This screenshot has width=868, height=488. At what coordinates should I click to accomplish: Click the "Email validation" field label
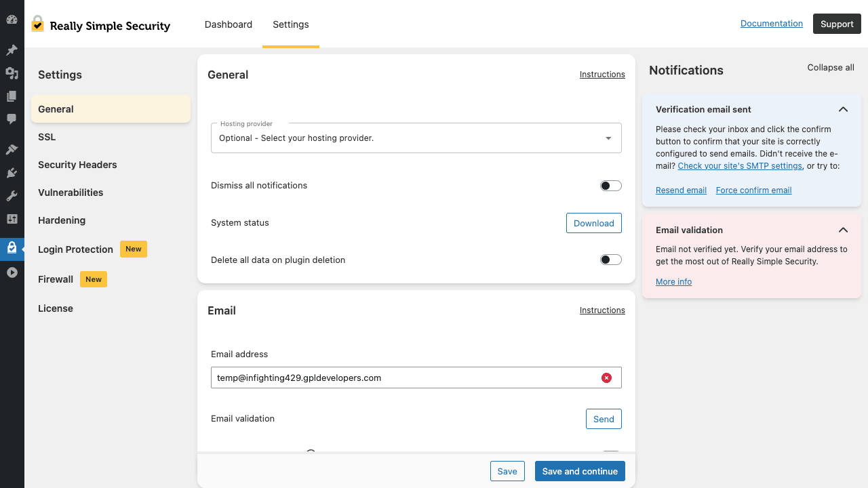(243, 419)
